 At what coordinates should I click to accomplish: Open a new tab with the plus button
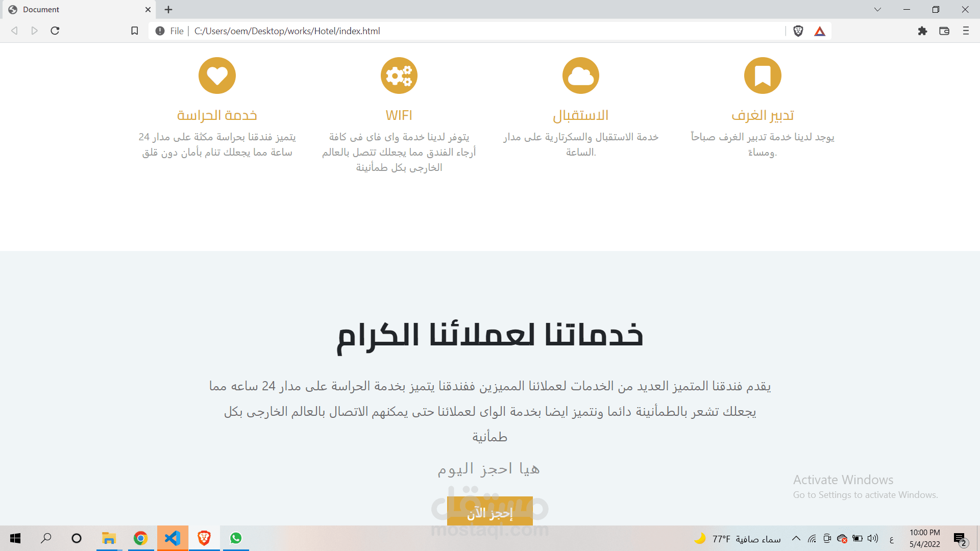pyautogui.click(x=168, y=9)
